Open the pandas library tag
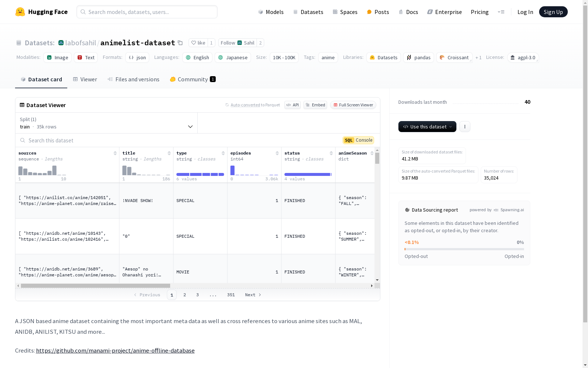Viewport: 588px width, 368px height. pyautogui.click(x=419, y=57)
